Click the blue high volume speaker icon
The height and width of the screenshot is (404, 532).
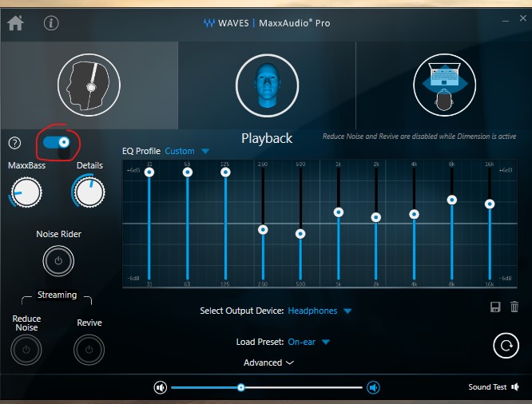coord(373,387)
